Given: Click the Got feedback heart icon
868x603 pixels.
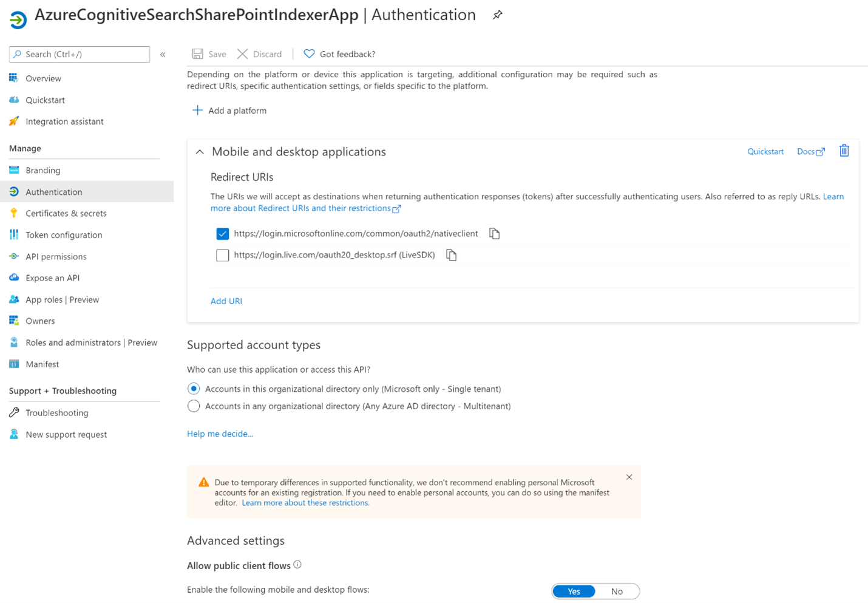Looking at the screenshot, I should [309, 54].
